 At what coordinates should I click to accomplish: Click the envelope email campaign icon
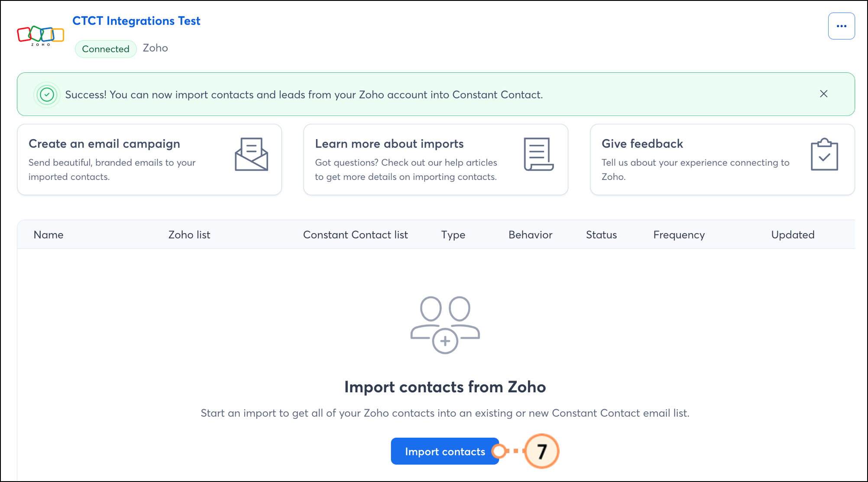pyautogui.click(x=251, y=154)
